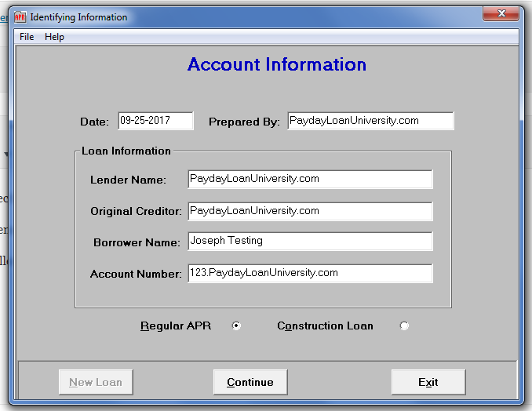Image resolution: width=532 pixels, height=411 pixels.
Task: Select the Regular APR radio button
Action: pos(236,326)
